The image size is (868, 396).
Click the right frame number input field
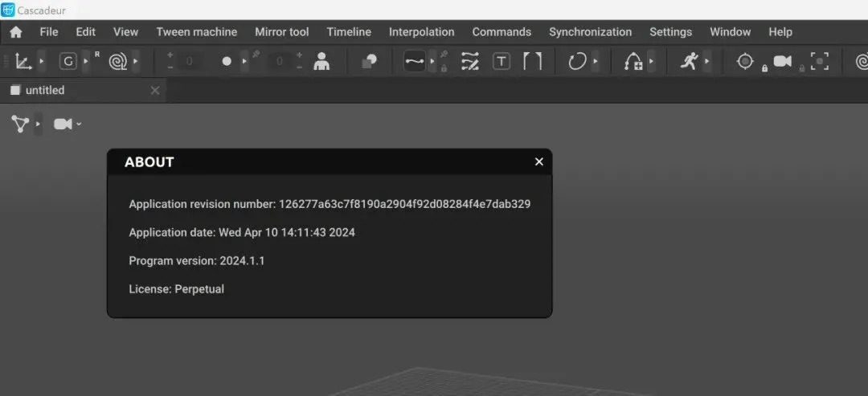280,61
